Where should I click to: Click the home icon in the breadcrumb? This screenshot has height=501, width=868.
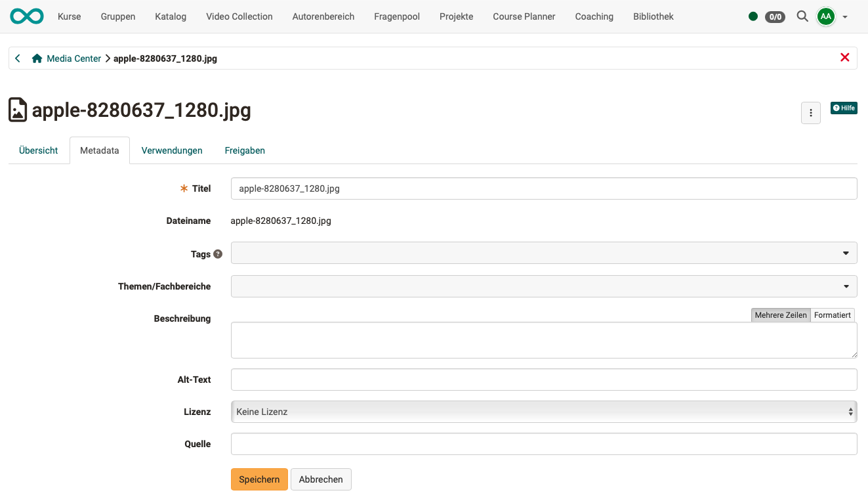[x=37, y=58]
